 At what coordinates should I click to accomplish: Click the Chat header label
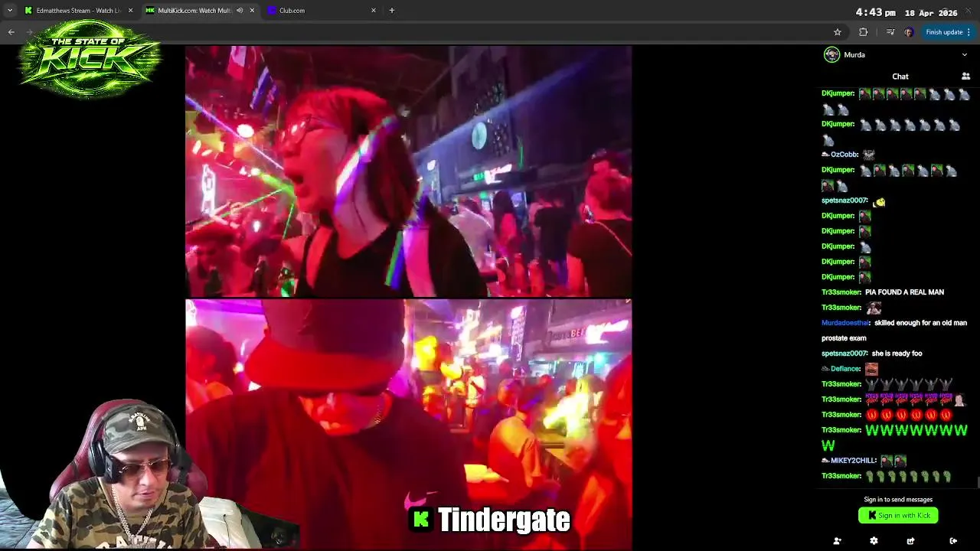(x=900, y=77)
